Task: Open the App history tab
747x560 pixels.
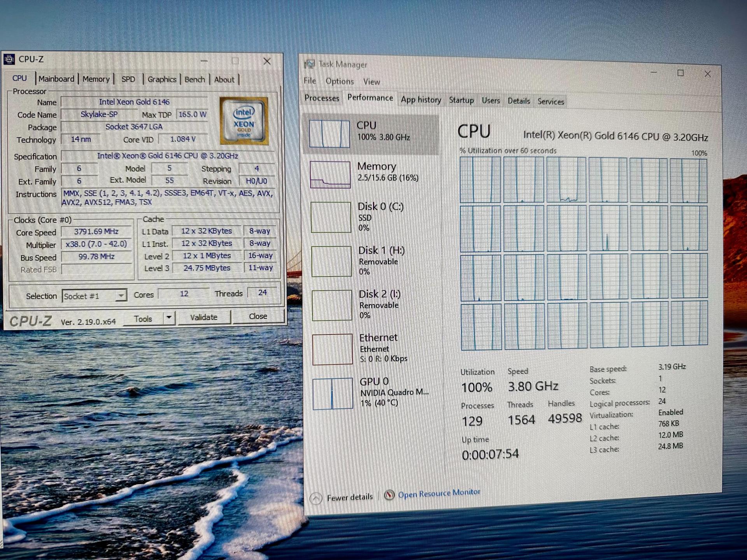Action: [421, 100]
